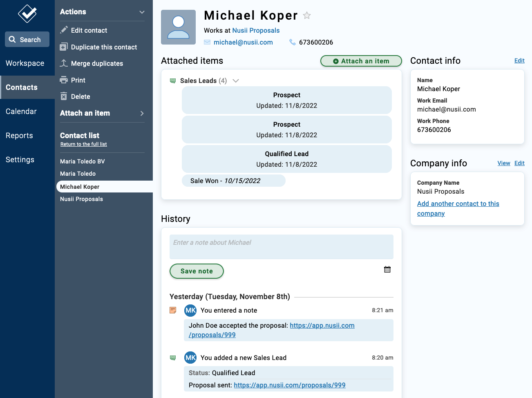532x398 pixels.
Task: Click the pencil Edit contact icon
Action: coord(64,30)
